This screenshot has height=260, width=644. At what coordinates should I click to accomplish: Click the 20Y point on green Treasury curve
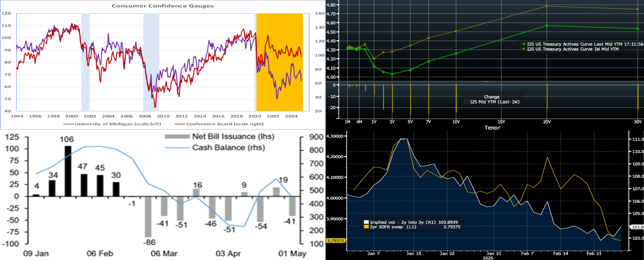[x=547, y=26]
